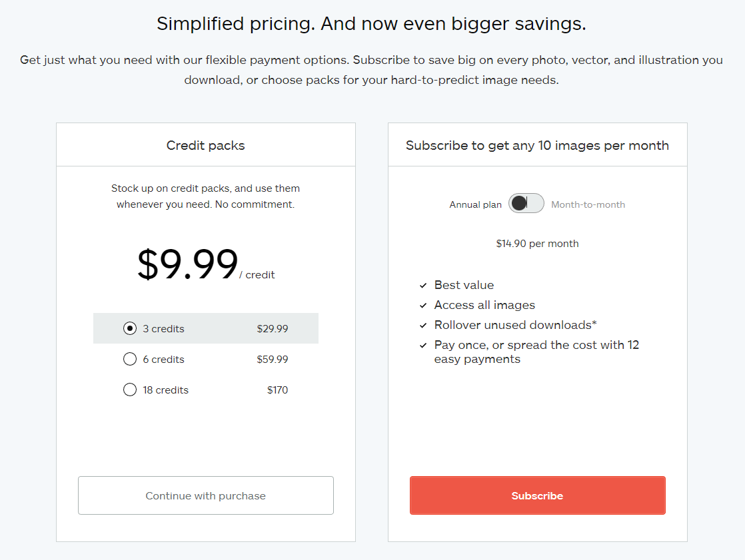Image resolution: width=745 pixels, height=560 pixels.
Task: Toggle the Annual/Month-to-month plan switch
Action: 526,204
